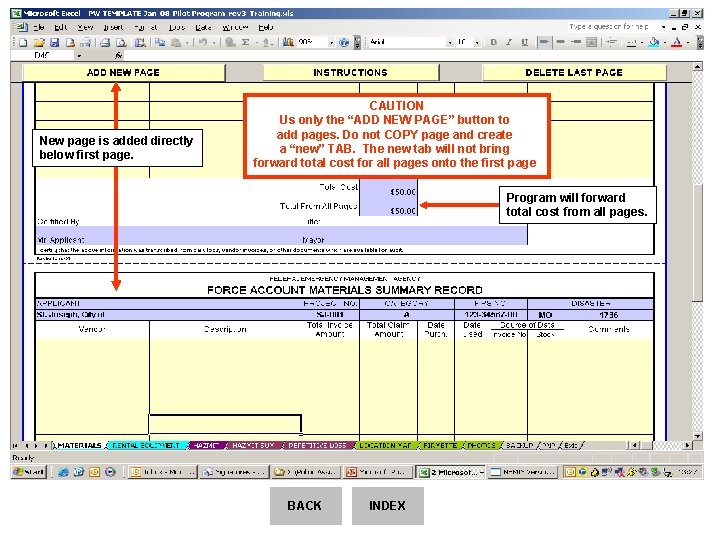Click the fx insert function icon
This screenshot has width=720, height=540.
pyautogui.click(x=118, y=55)
